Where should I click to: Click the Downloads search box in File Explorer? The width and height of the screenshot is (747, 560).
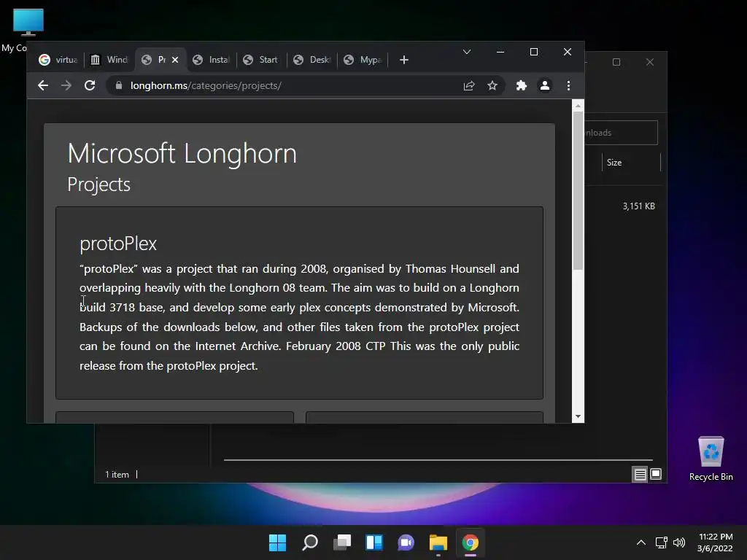[621, 133]
